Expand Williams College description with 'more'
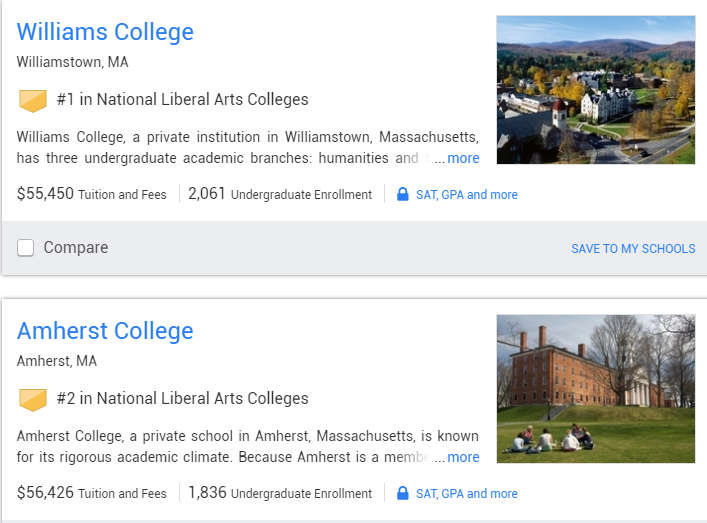This screenshot has width=707, height=523. click(x=463, y=158)
